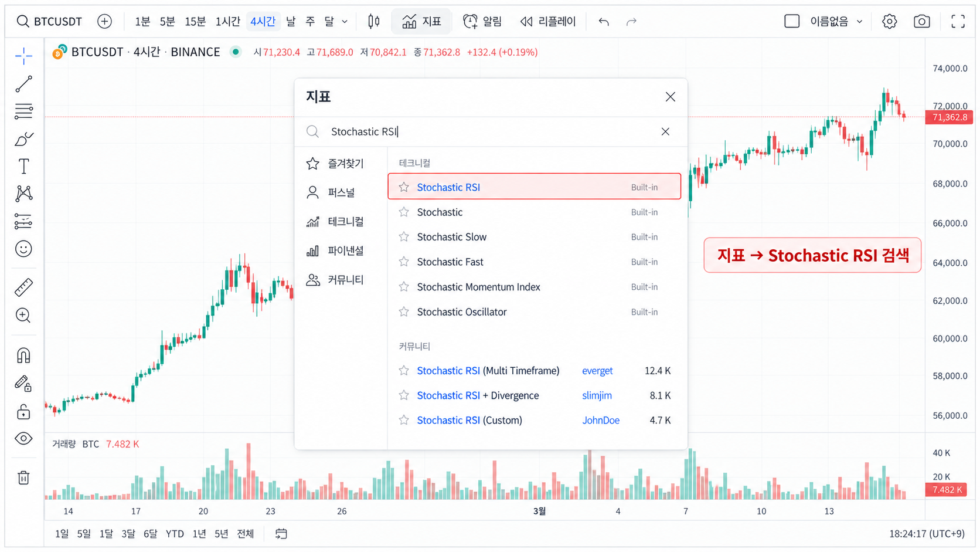Favorite the Stochastic Momentum Index star
Viewport: 980px width, 552px height.
point(404,287)
